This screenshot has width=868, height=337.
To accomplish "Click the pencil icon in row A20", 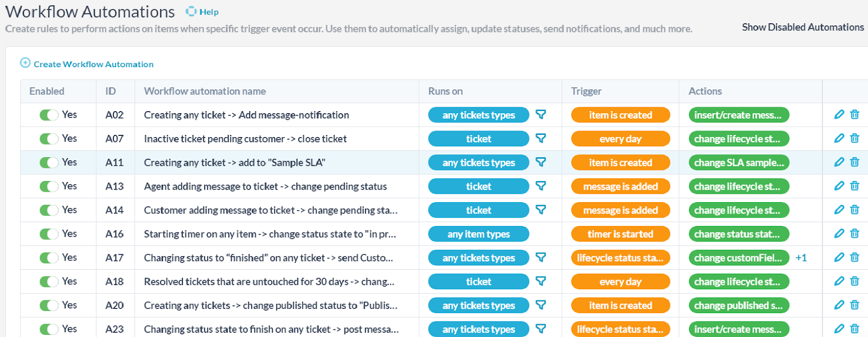I will pos(839,305).
